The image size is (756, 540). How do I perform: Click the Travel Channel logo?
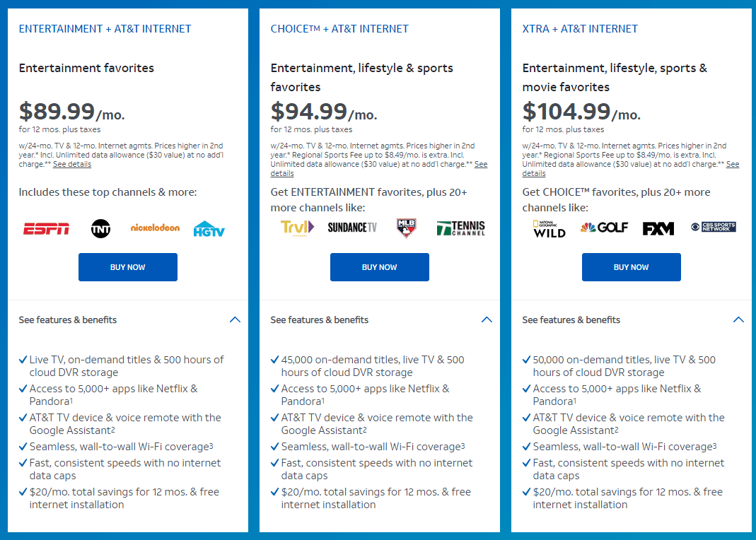297,228
